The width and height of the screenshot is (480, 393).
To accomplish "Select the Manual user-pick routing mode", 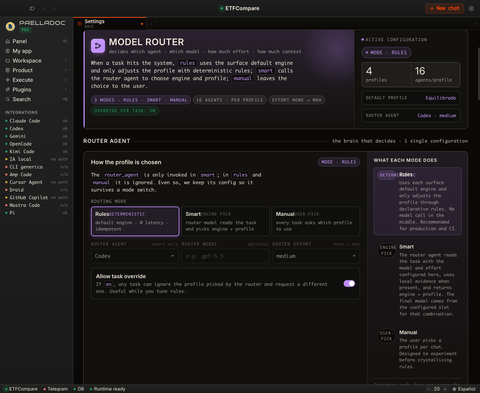I will (x=316, y=221).
